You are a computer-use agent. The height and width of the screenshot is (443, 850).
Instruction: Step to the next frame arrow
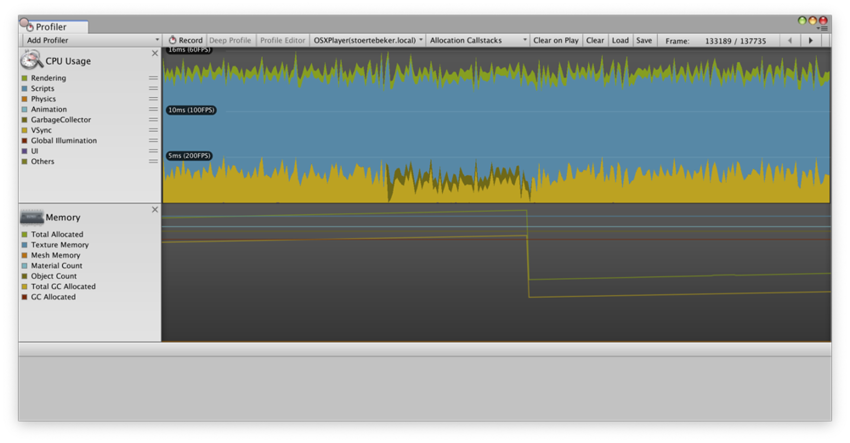811,41
